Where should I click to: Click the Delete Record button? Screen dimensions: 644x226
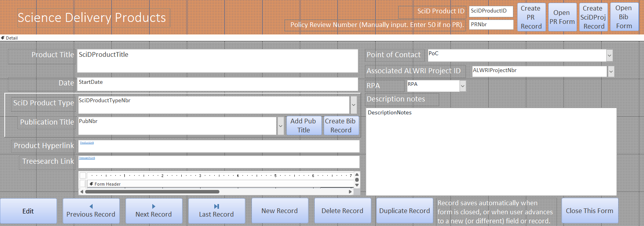[343, 211]
